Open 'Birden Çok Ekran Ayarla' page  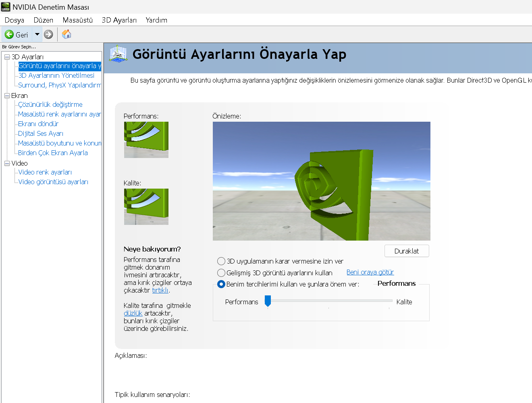click(x=53, y=153)
